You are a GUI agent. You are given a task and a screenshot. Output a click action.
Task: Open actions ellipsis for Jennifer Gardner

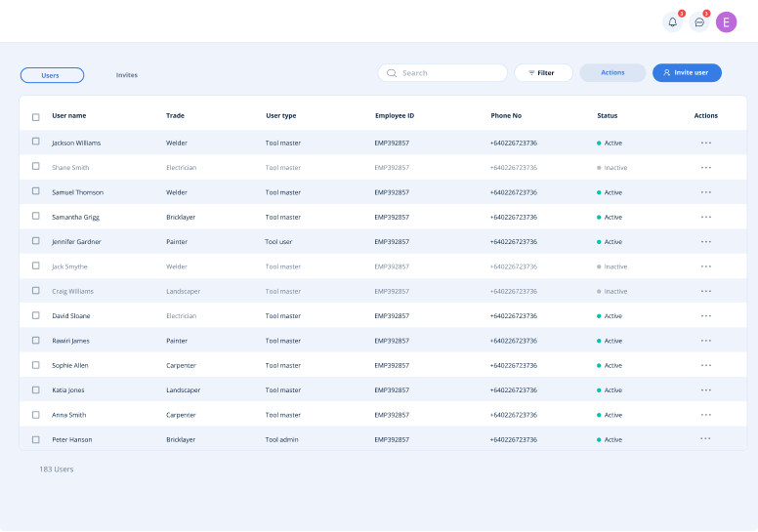pyautogui.click(x=705, y=242)
